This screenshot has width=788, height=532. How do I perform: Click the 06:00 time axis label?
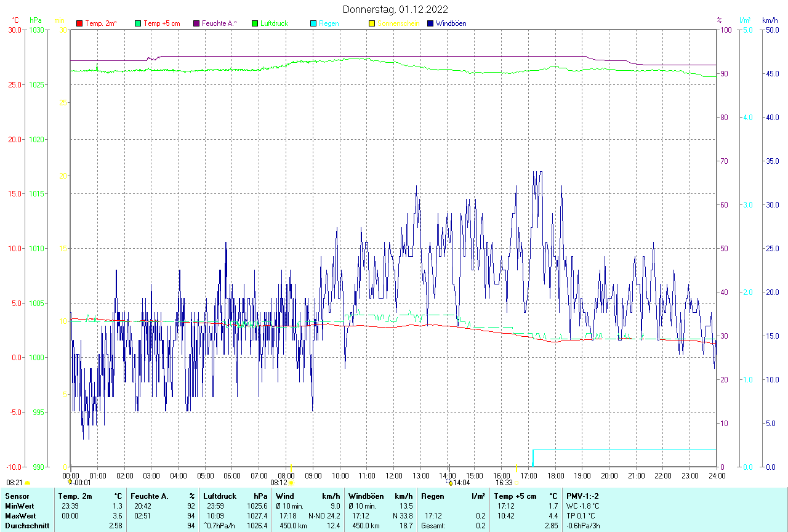pyautogui.click(x=232, y=476)
